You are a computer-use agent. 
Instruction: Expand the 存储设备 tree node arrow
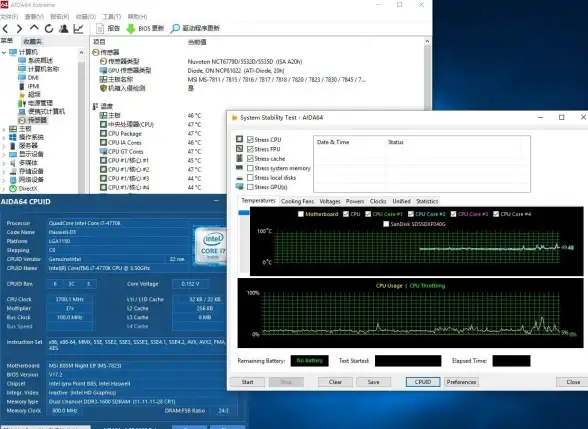pos(4,171)
